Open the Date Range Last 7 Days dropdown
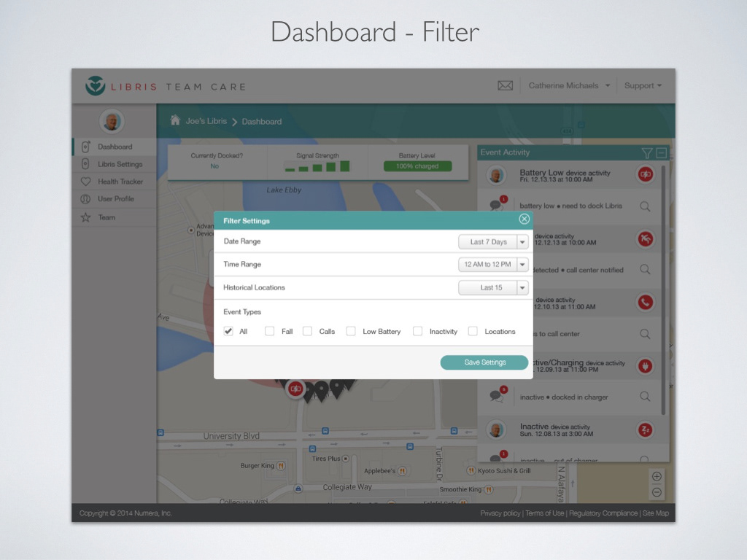747x560 pixels. pyautogui.click(x=494, y=242)
